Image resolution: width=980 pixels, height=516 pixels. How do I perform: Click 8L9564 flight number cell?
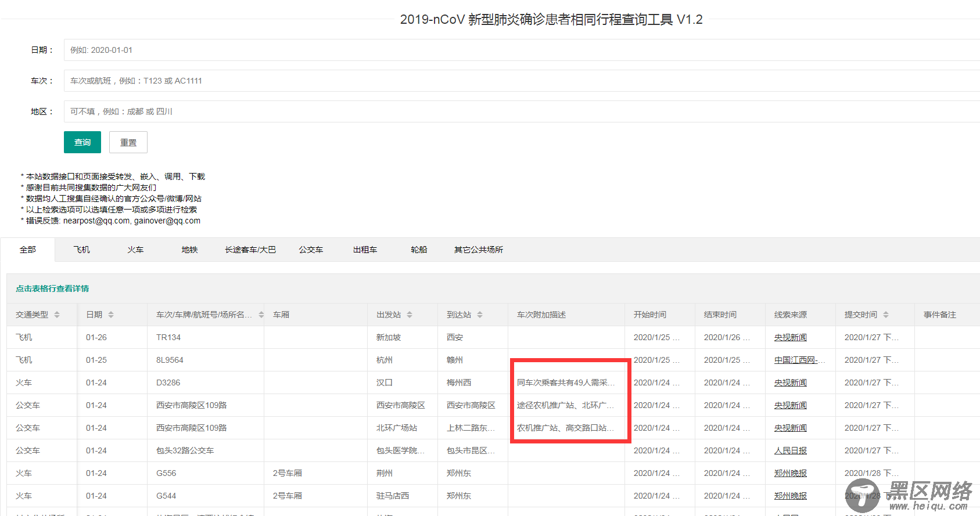(206, 360)
